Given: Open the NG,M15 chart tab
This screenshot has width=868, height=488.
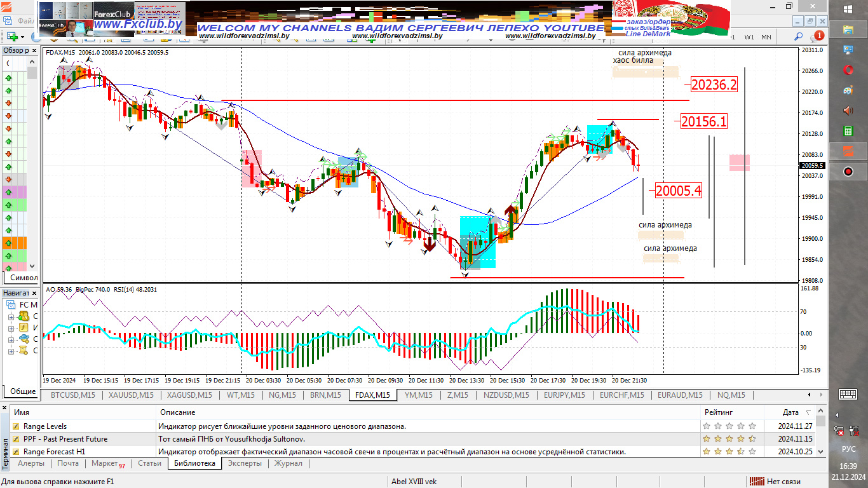Looking at the screenshot, I should pos(282,395).
